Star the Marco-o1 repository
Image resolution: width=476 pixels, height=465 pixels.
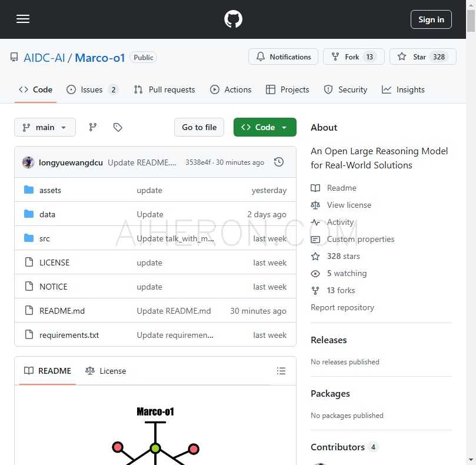coord(422,57)
